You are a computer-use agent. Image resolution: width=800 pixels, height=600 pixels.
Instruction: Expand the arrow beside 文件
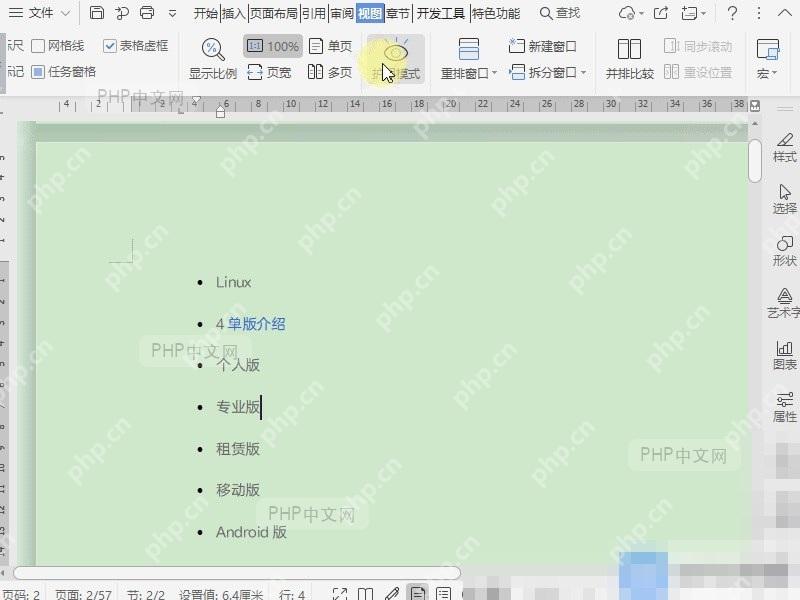(65, 13)
